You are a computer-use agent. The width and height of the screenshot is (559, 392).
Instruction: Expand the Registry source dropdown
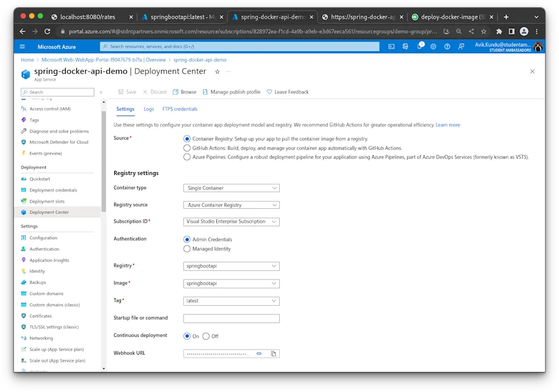point(231,204)
